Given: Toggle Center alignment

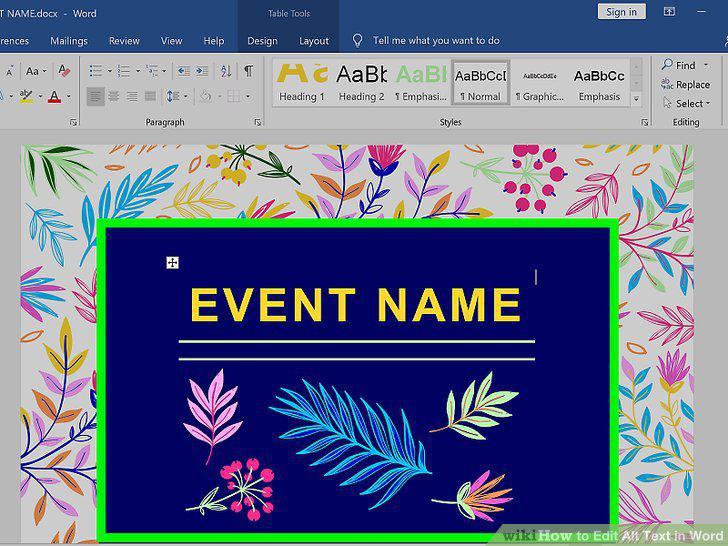Looking at the screenshot, I should [114, 97].
